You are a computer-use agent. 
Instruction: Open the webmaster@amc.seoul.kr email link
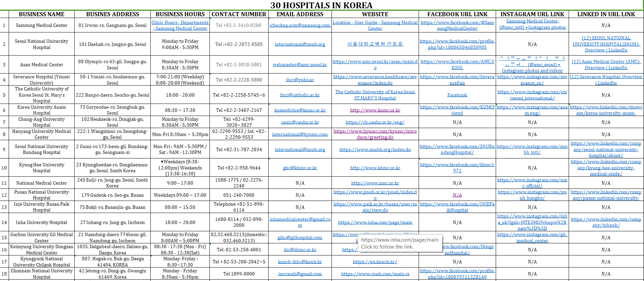click(x=300, y=65)
